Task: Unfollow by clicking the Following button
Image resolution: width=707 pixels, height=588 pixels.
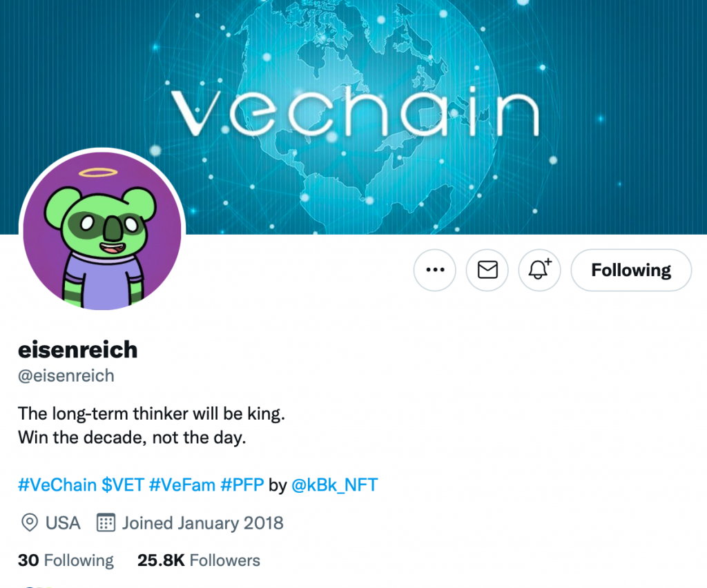Action: click(x=630, y=270)
